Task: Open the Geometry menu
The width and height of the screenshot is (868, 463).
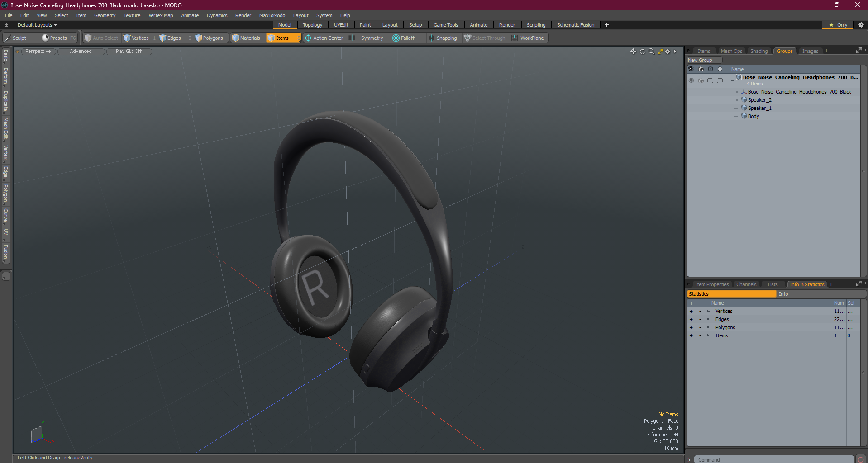Action: click(105, 15)
